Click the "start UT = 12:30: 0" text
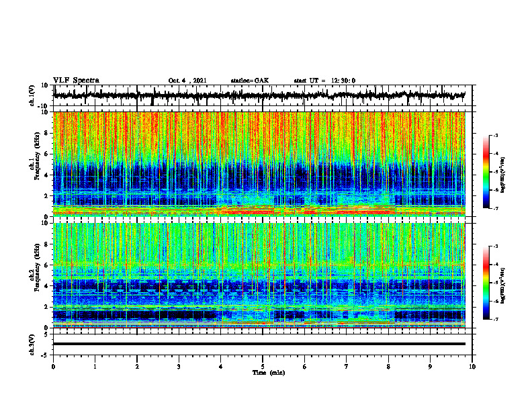Image resolution: width=532 pixels, height=411 pixels. click(x=324, y=81)
